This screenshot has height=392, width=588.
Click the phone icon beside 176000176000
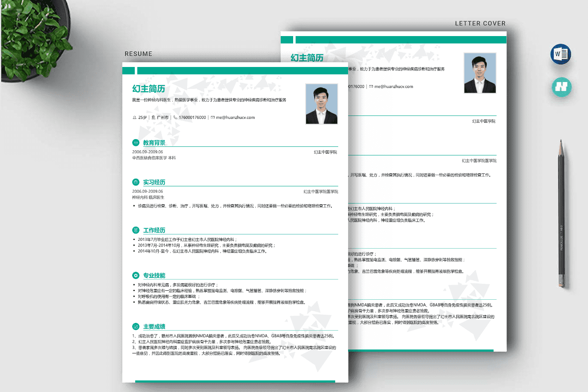[175, 117]
